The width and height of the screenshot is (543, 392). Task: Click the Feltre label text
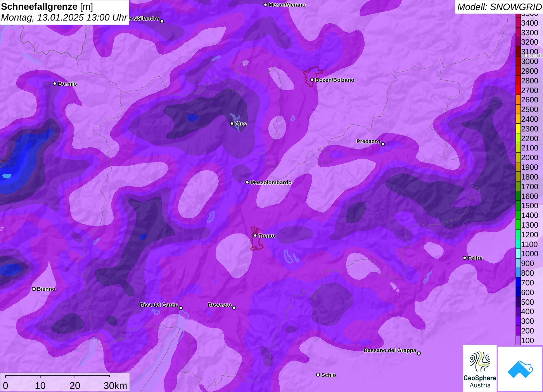[x=475, y=258]
